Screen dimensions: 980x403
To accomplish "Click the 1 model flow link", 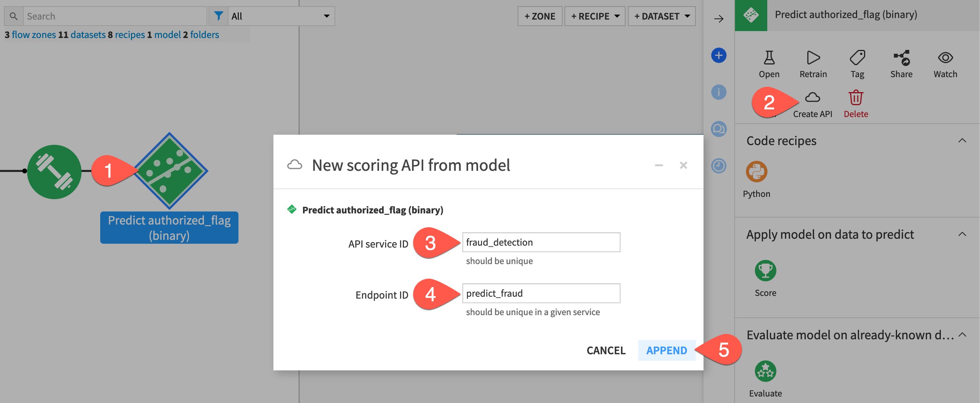I will click(x=167, y=35).
